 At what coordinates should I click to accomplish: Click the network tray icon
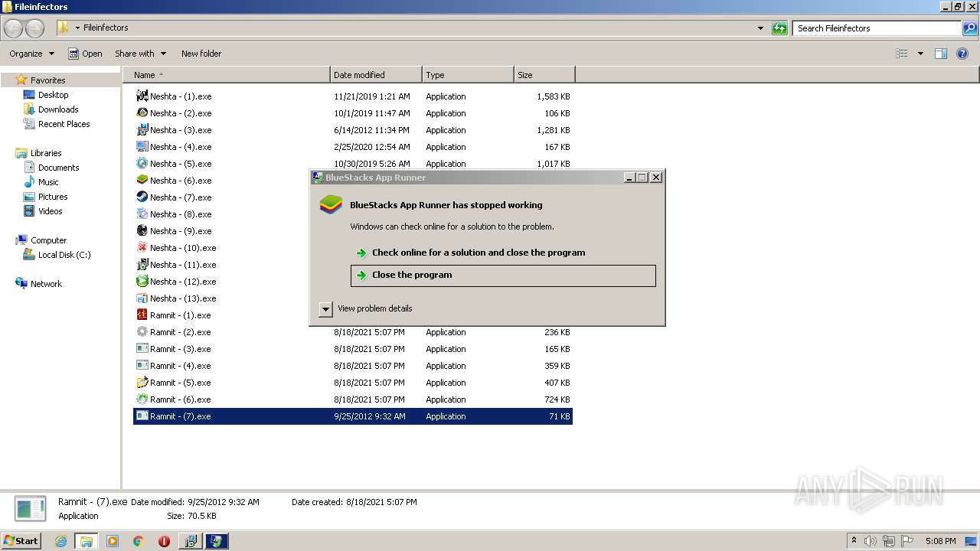[889, 541]
